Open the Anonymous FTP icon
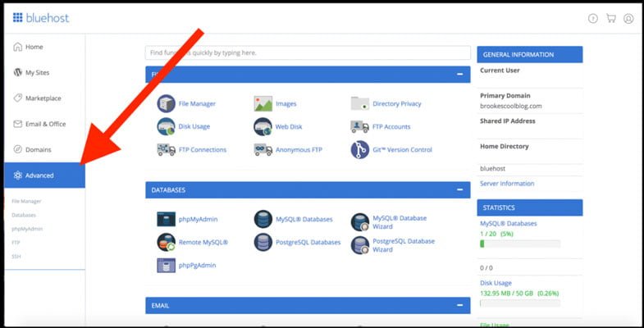Screen dimensions: 644x328 (x=263, y=149)
